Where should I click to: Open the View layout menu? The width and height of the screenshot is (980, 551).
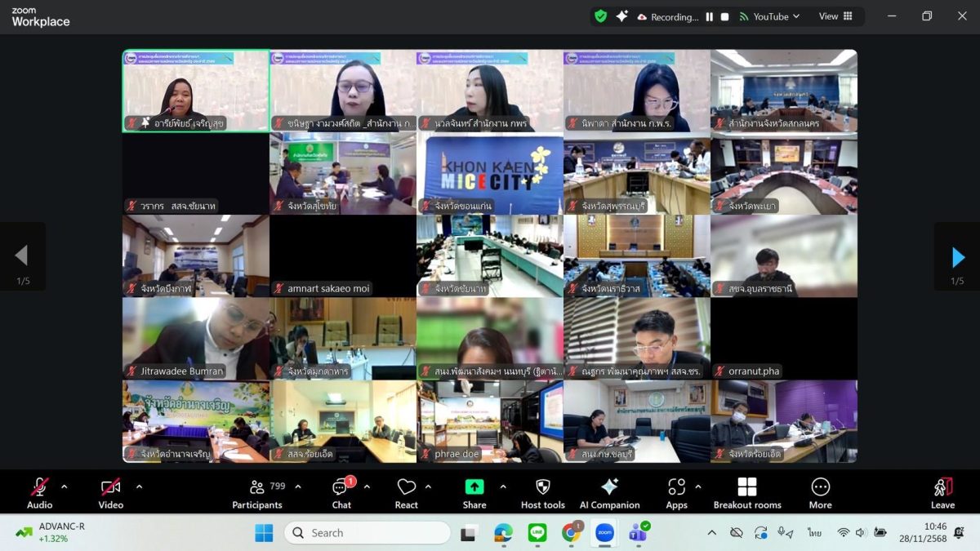pos(835,16)
